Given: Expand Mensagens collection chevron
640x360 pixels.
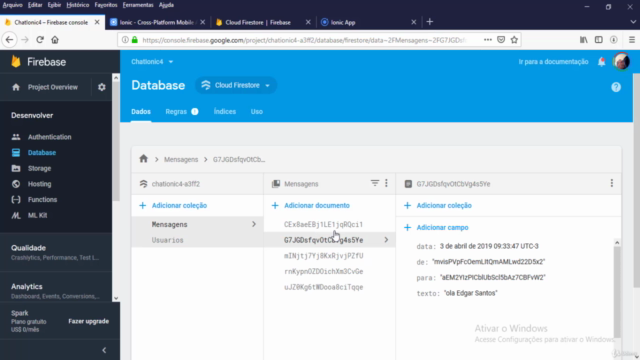Looking at the screenshot, I should (x=253, y=224).
